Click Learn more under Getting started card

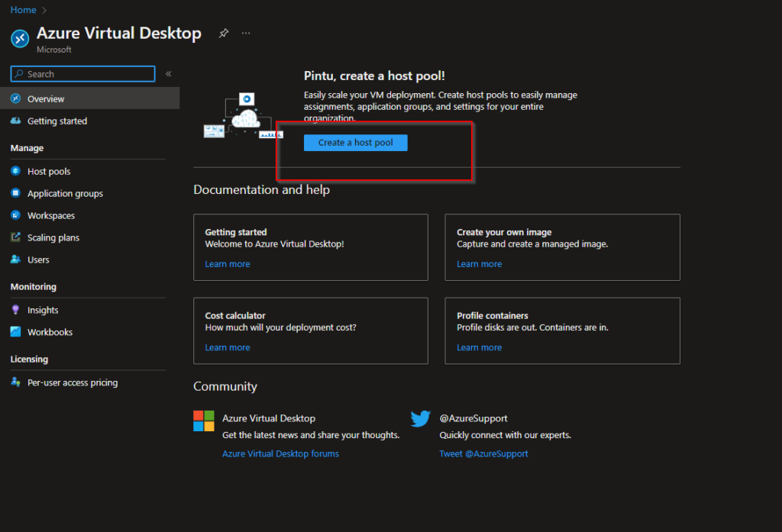click(x=228, y=264)
